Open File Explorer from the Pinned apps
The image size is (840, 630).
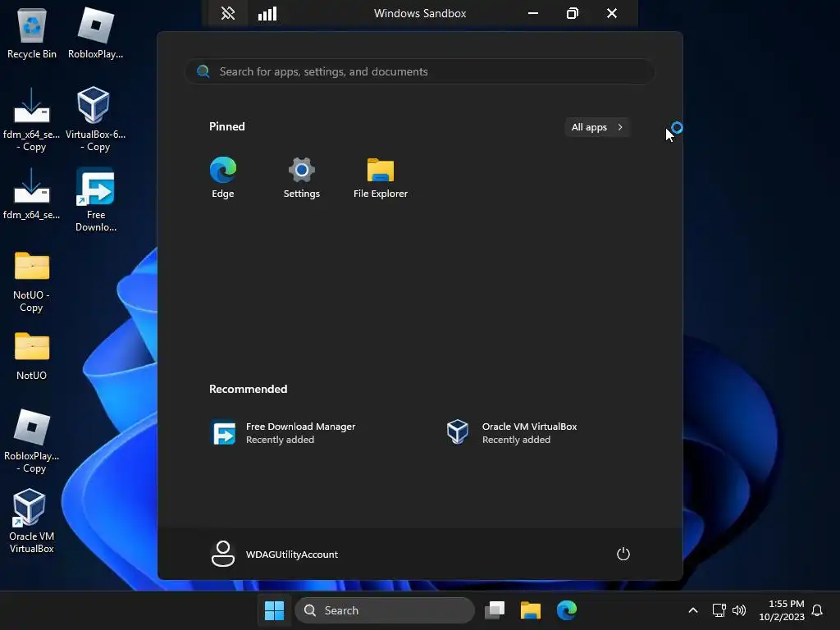click(381, 178)
